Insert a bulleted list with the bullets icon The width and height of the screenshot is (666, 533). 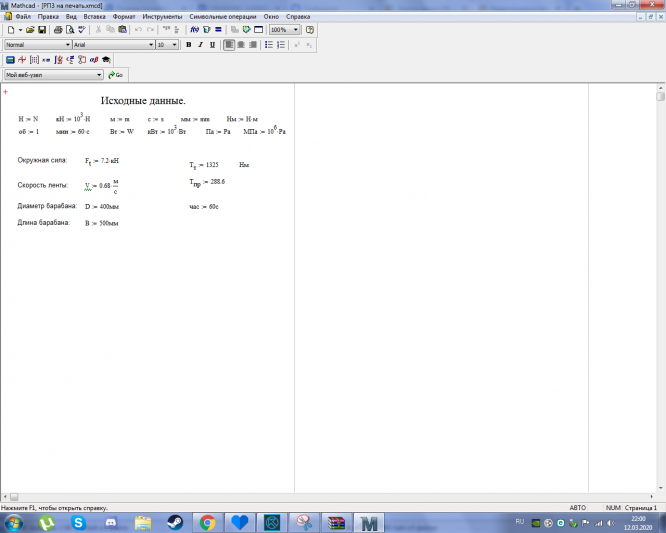pyautogui.click(x=269, y=45)
